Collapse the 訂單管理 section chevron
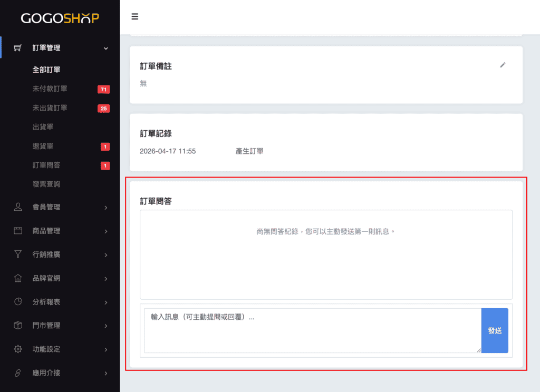The height and width of the screenshot is (392, 540). click(x=106, y=48)
